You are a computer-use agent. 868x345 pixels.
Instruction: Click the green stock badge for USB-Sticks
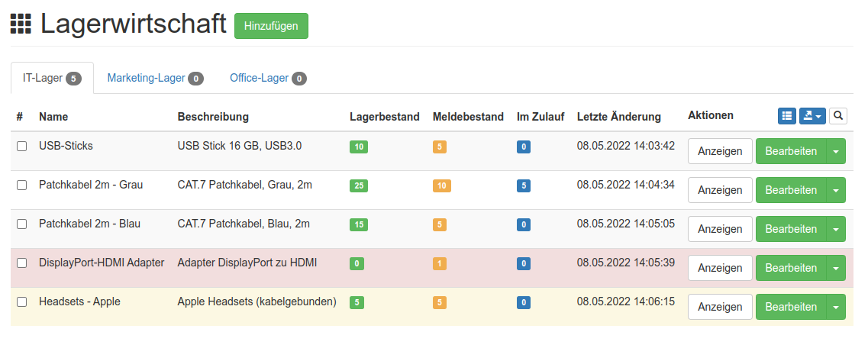pos(359,147)
